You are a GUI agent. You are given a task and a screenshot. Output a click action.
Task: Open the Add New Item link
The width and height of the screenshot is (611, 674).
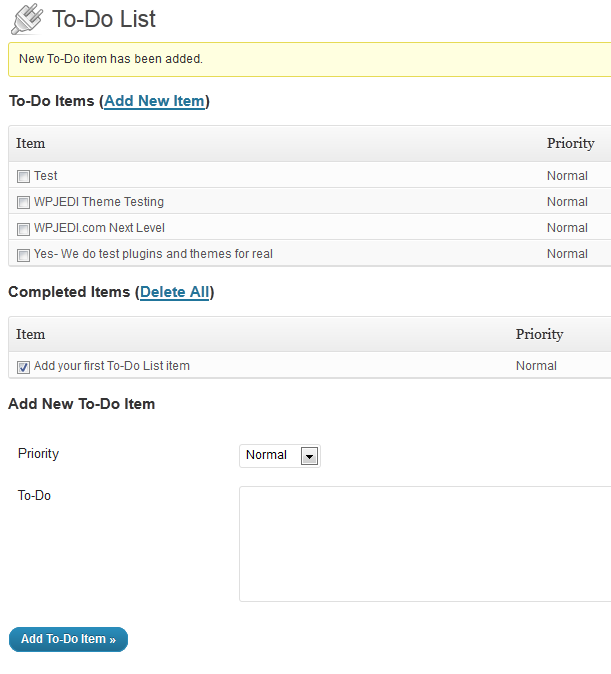[154, 101]
